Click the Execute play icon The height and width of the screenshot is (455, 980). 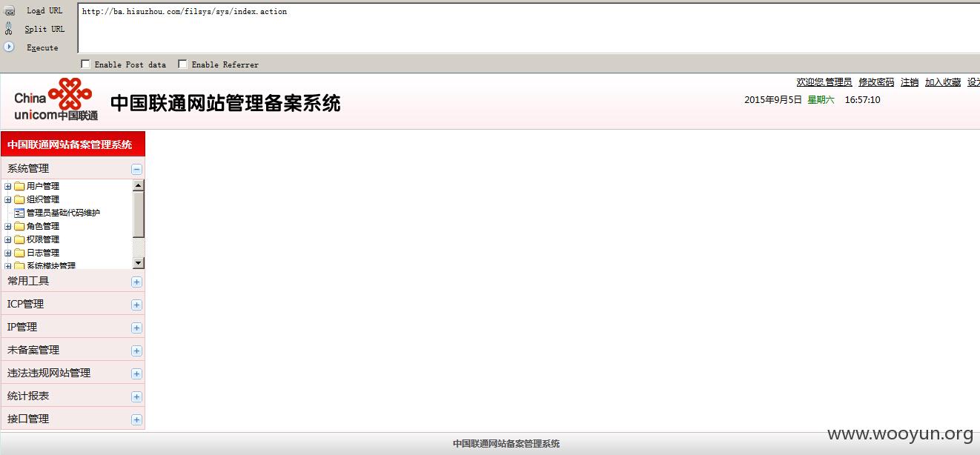pyautogui.click(x=9, y=47)
